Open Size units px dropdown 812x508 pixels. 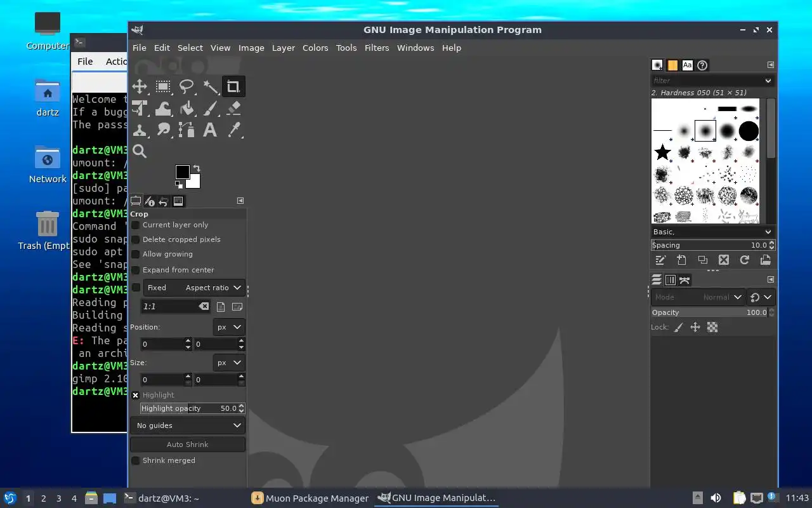pyautogui.click(x=229, y=363)
